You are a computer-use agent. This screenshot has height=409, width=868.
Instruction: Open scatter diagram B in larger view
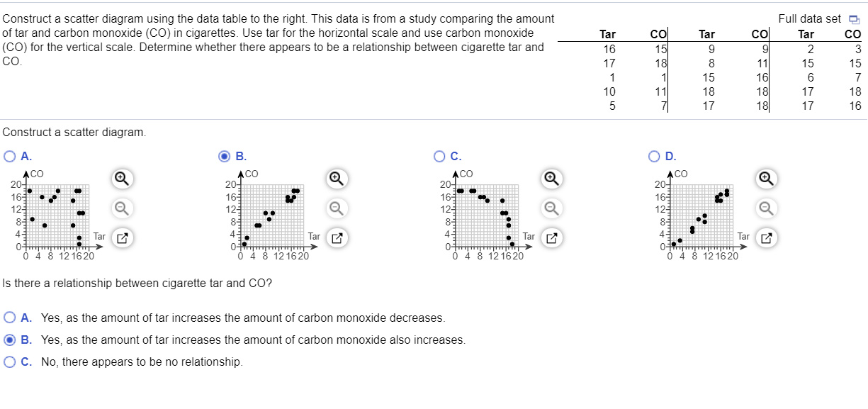(336, 236)
